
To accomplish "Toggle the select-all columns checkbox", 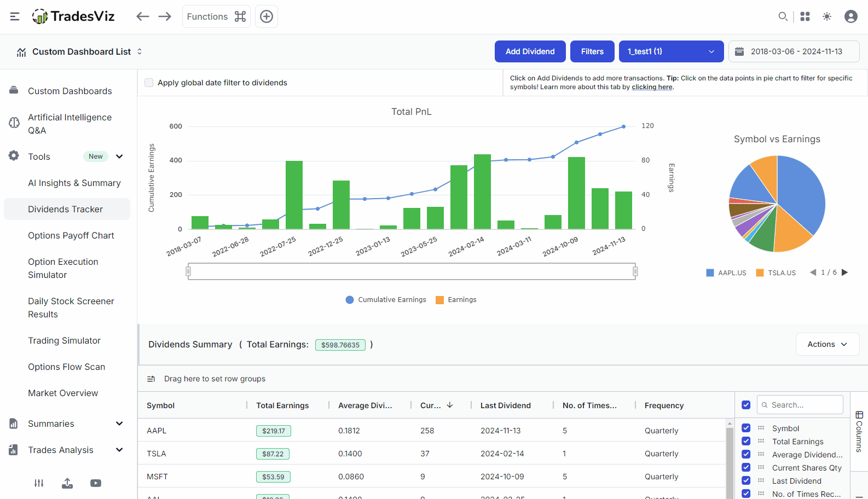I will (746, 405).
